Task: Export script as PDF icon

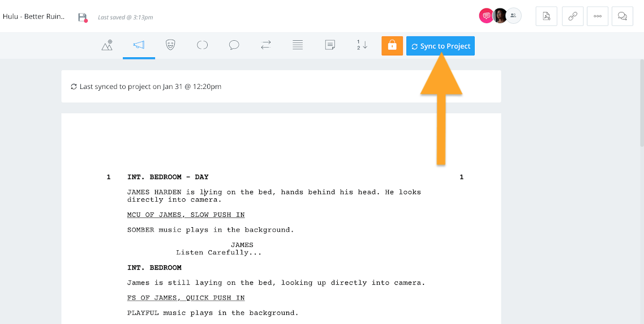Action: tap(546, 16)
